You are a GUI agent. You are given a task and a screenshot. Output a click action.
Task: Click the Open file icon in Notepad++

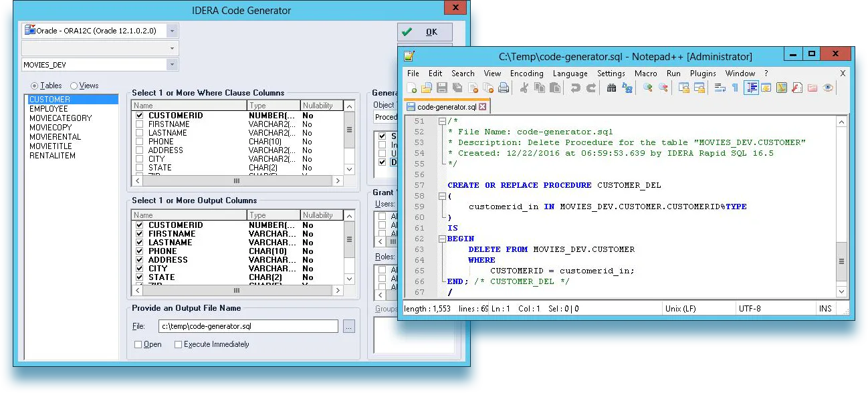pos(427,88)
